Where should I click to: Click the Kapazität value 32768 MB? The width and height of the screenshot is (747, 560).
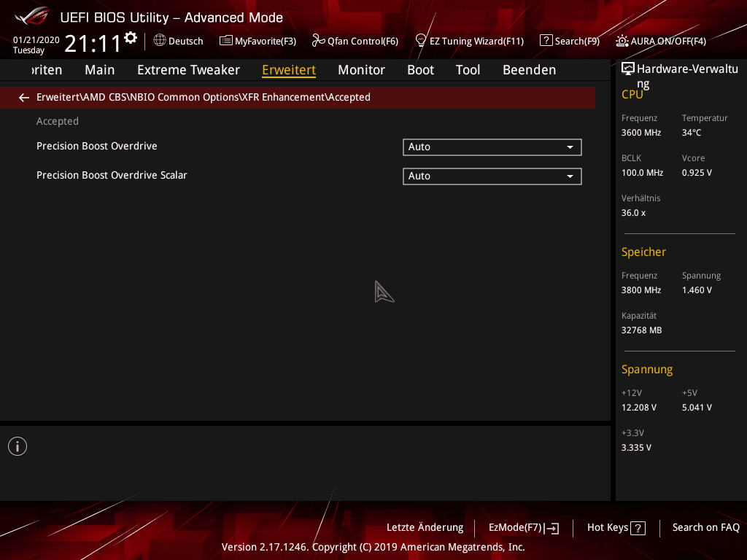[x=642, y=330]
